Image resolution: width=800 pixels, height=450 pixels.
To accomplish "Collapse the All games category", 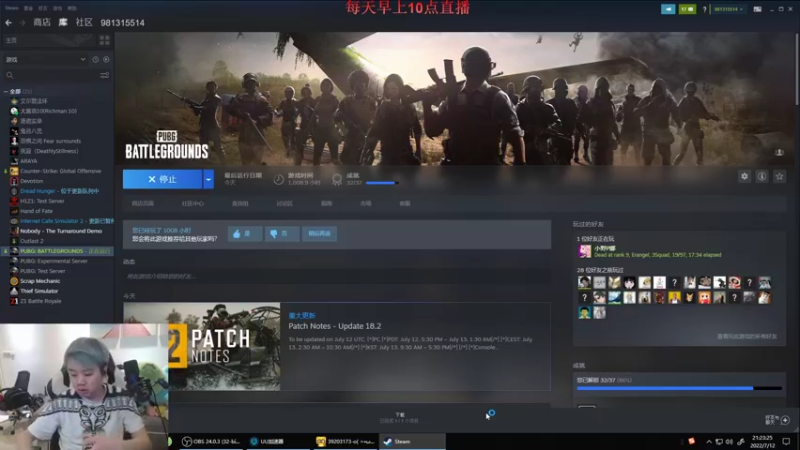I will click(x=6, y=92).
